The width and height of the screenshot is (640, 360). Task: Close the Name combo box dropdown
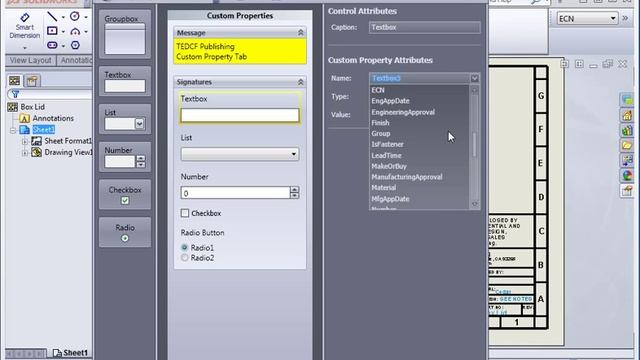pyautogui.click(x=474, y=78)
